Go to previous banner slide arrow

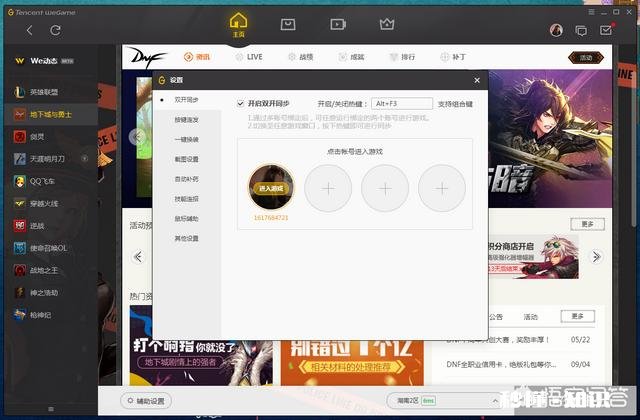coord(137,137)
